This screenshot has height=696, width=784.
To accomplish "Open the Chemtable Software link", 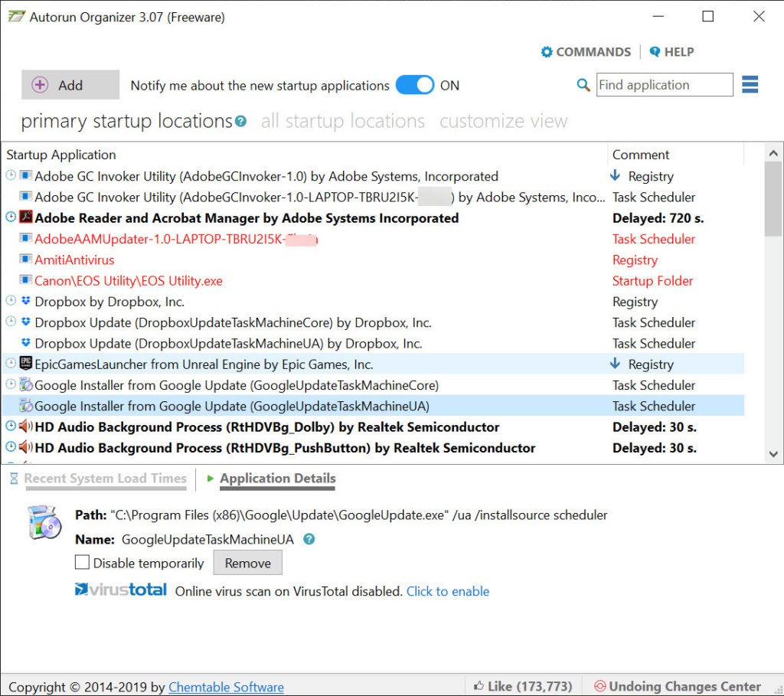I will point(226,687).
